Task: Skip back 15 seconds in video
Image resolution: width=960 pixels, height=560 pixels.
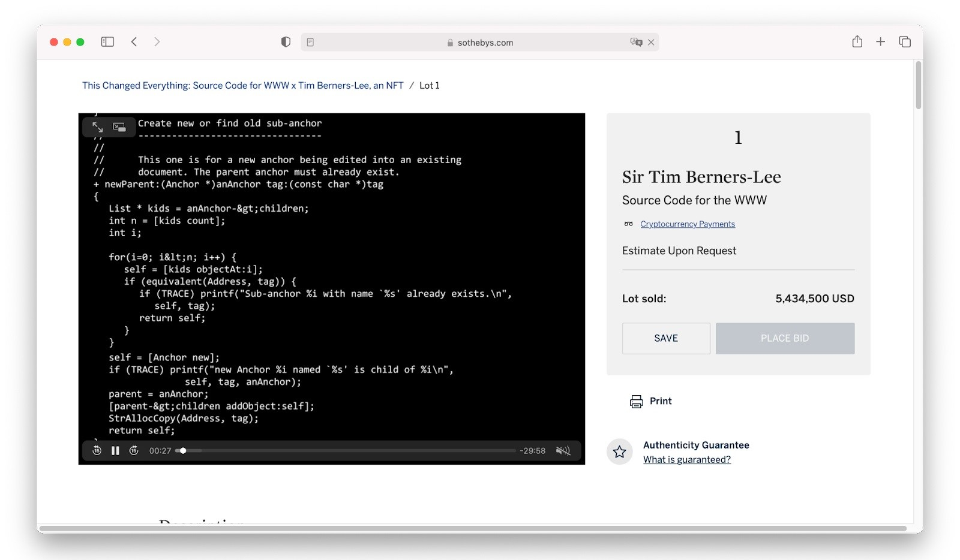Action: point(97,451)
